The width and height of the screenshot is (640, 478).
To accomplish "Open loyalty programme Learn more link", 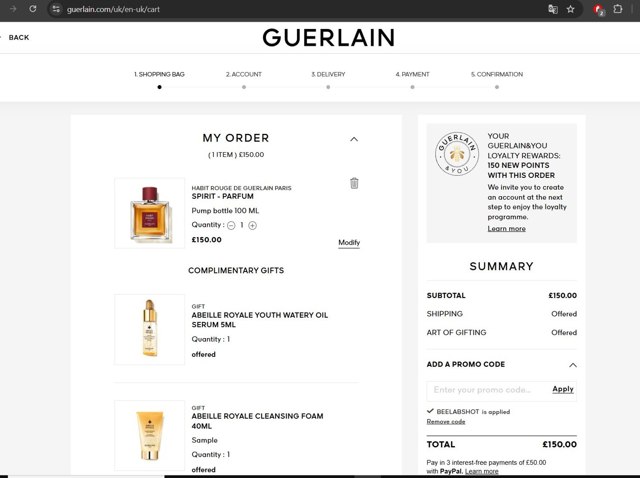I will coord(507,229).
